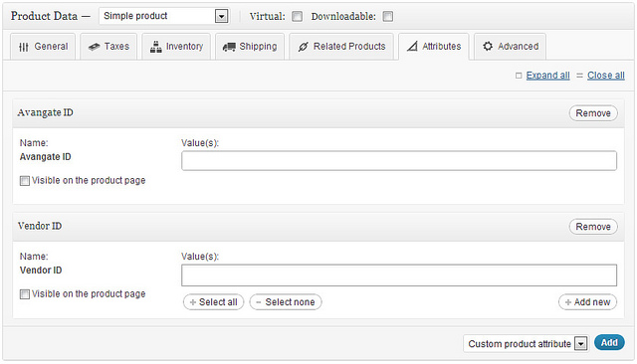
Task: Click the Advanced tab gear icon
Action: 488,47
